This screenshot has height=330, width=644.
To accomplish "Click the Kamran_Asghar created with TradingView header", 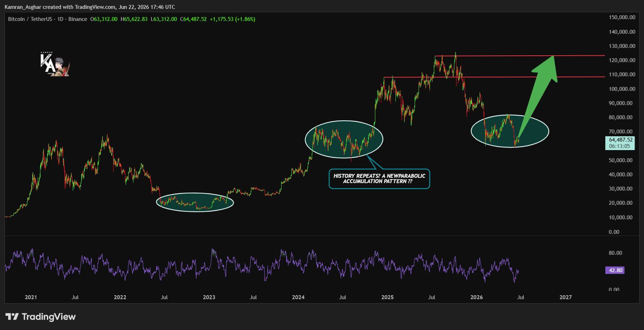I will point(89,7).
